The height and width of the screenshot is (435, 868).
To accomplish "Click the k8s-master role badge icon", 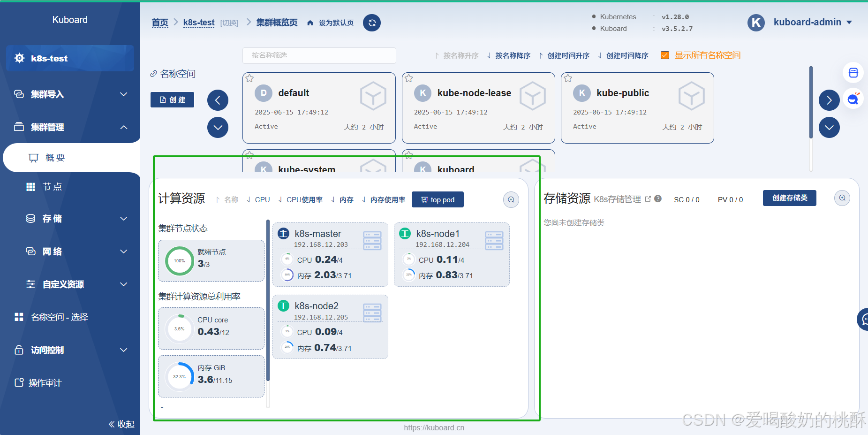I will [283, 233].
